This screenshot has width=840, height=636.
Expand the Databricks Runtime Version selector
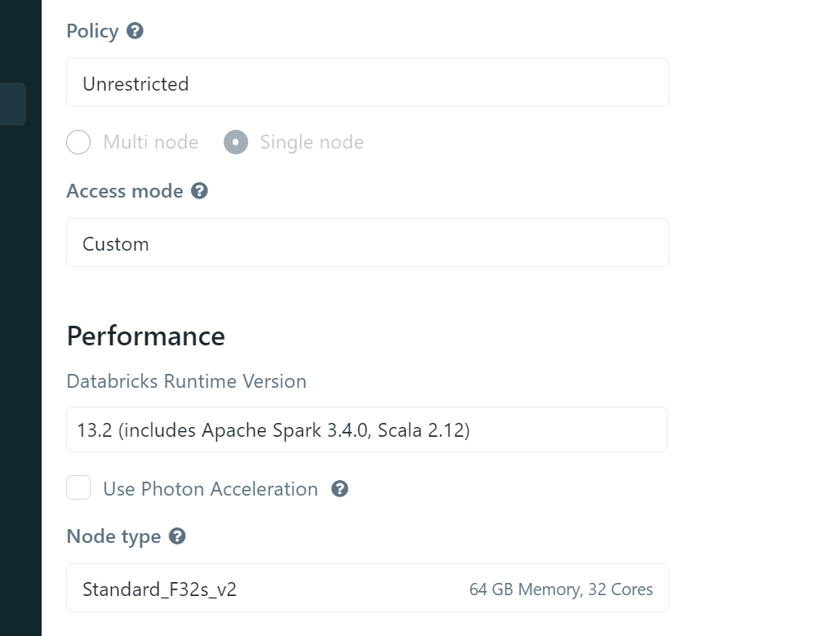coord(367,429)
